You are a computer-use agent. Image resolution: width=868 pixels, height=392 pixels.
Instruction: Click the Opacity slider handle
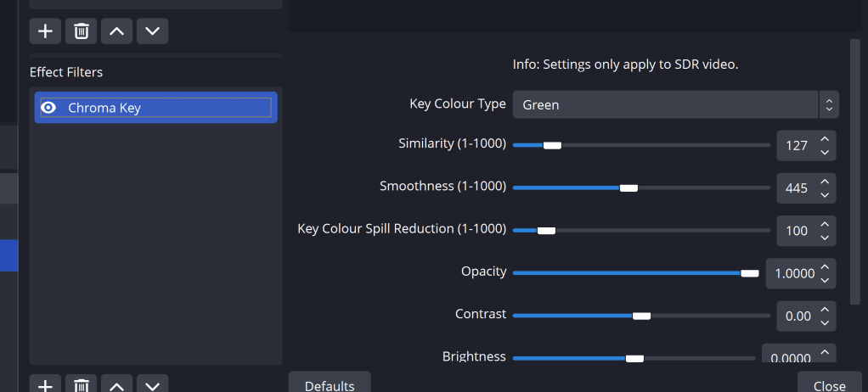(x=750, y=273)
